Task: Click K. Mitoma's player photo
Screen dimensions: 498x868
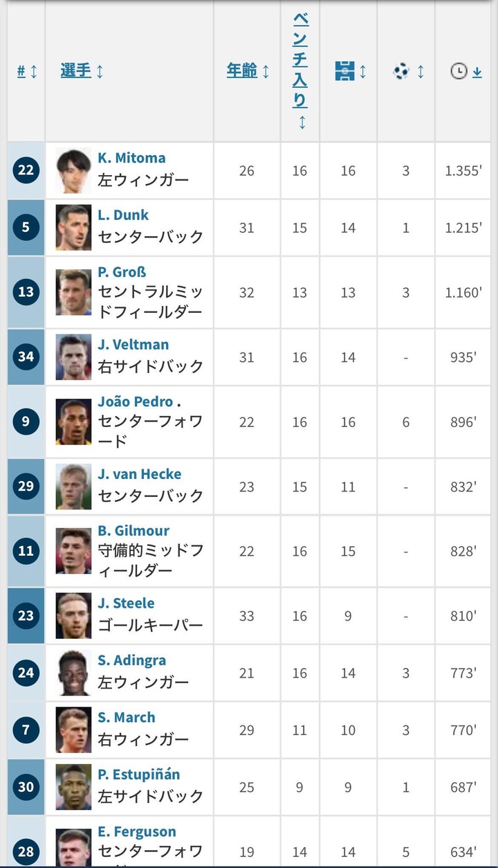Action: coord(73,170)
